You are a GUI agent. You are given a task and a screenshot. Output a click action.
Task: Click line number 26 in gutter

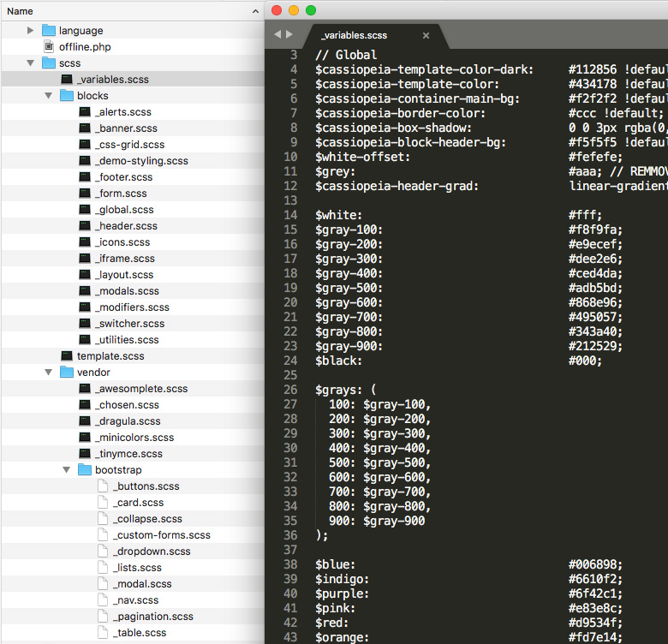click(x=290, y=390)
